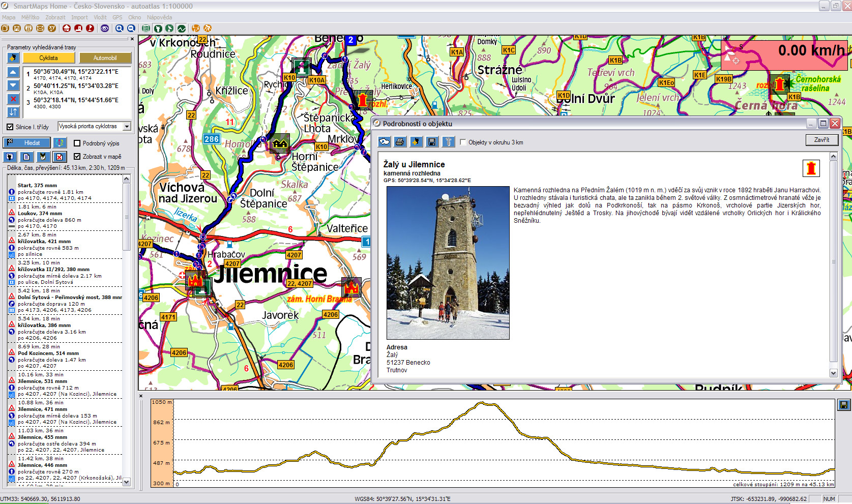Click Žalý tower photo thumbnail

pyautogui.click(x=448, y=263)
